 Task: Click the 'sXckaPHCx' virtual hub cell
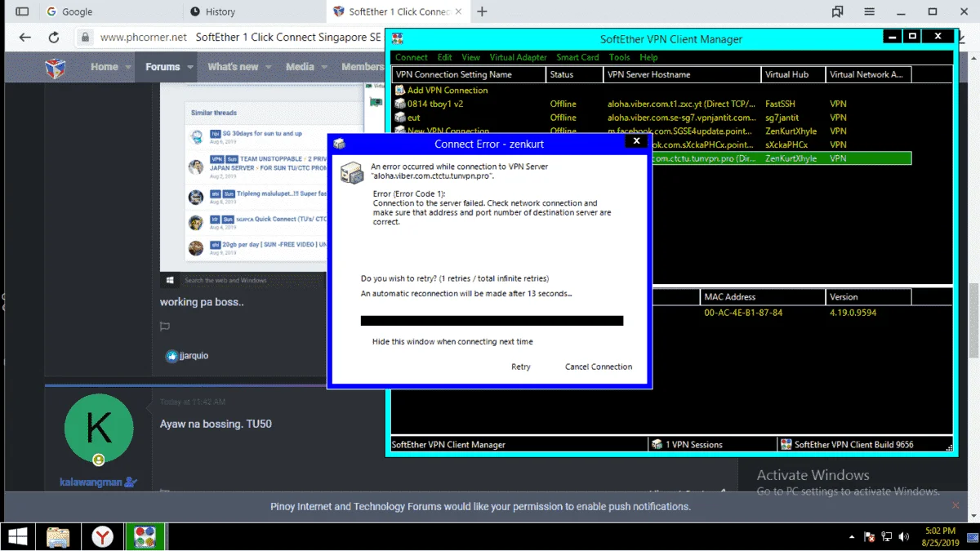pos(786,144)
